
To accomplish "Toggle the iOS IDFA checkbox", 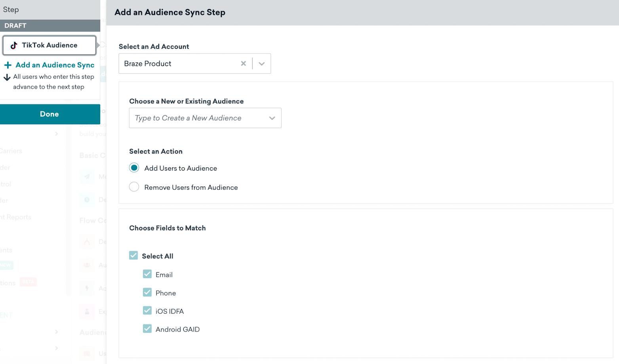I will (147, 311).
